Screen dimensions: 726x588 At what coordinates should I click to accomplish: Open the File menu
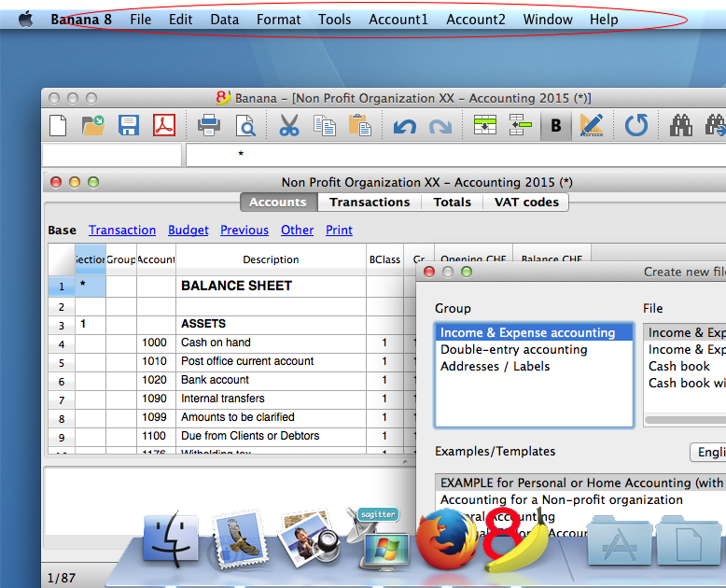pyautogui.click(x=140, y=20)
